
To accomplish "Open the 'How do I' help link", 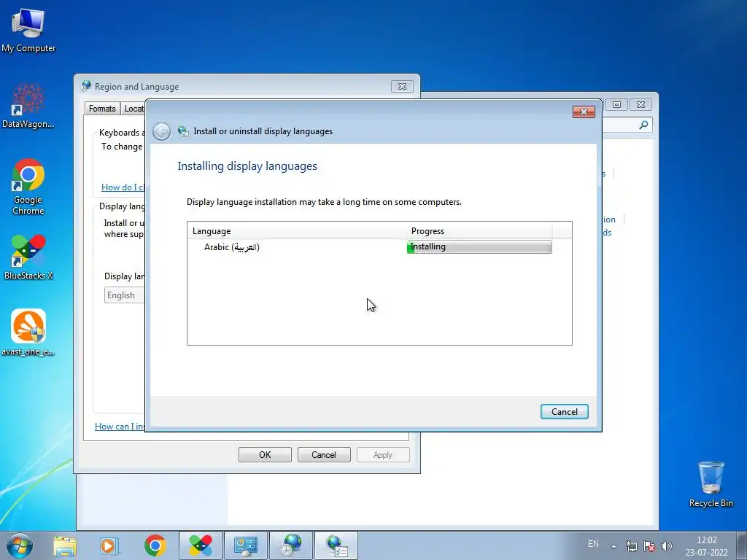I will tap(123, 187).
